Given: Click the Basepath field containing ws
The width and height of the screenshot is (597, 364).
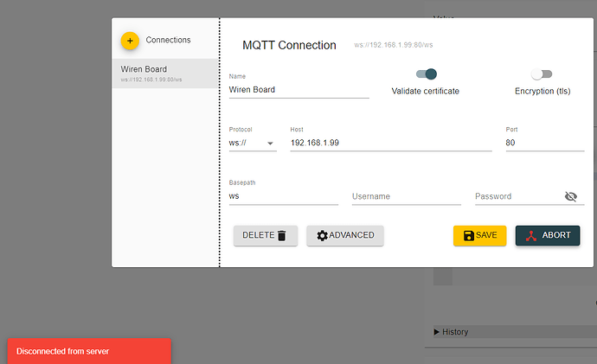Looking at the screenshot, I should coord(283,196).
